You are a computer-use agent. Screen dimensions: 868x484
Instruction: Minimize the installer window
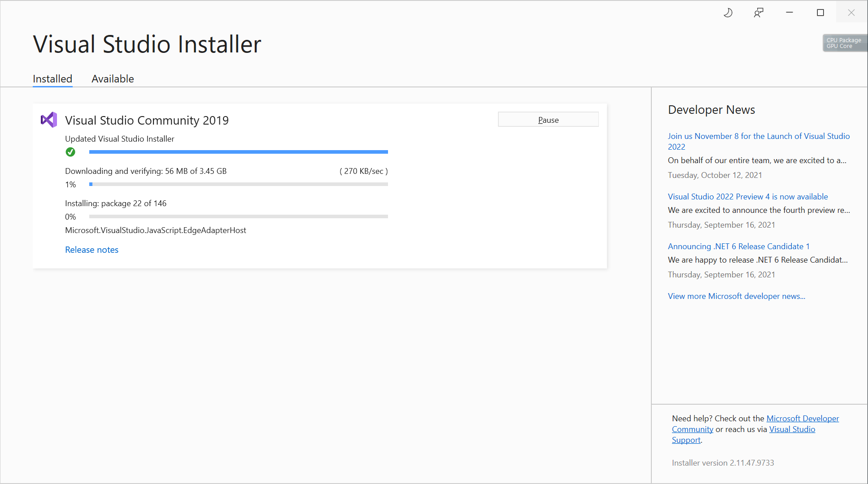click(x=789, y=13)
